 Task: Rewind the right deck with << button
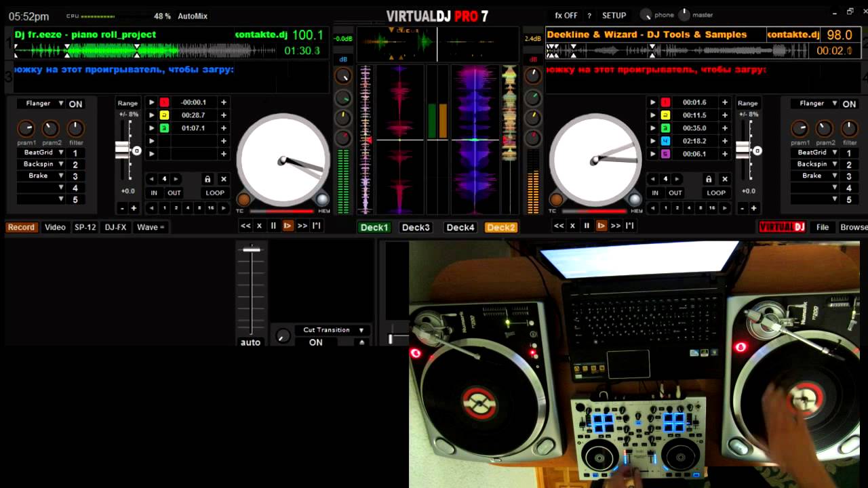559,226
